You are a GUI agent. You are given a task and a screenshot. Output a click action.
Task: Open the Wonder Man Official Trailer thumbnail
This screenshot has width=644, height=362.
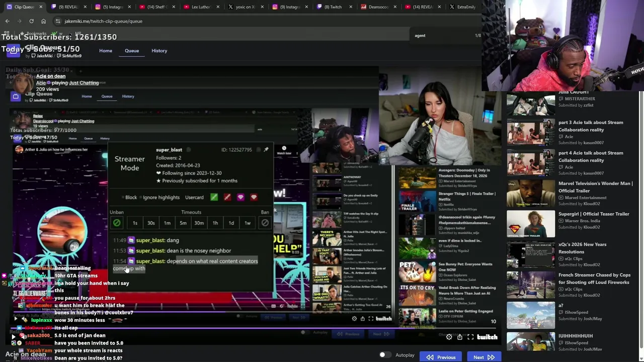531,194
